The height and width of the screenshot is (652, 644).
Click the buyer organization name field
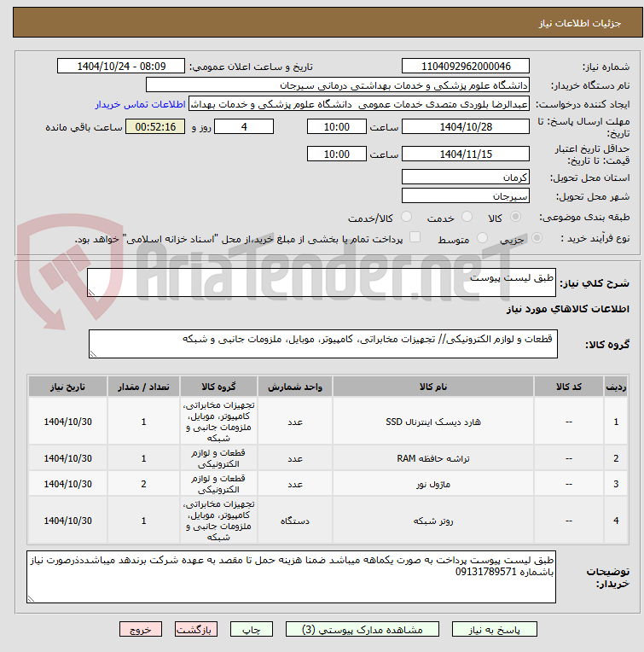tap(338, 85)
